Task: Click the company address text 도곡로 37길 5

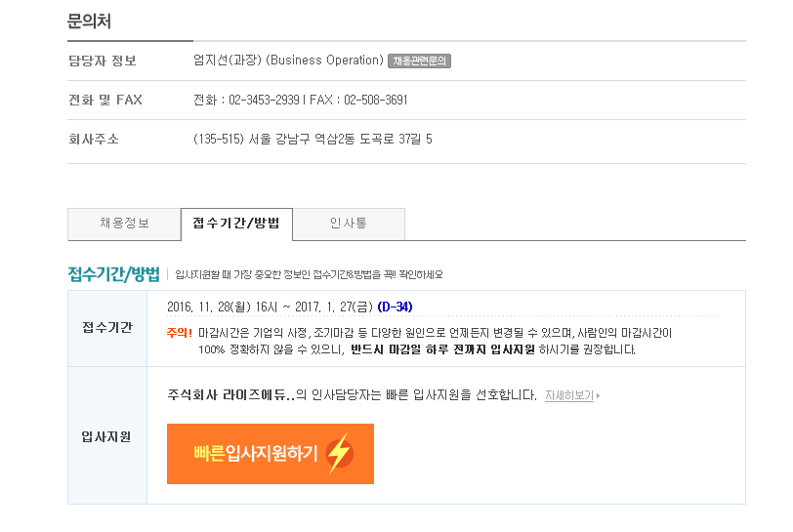Action: click(x=396, y=139)
